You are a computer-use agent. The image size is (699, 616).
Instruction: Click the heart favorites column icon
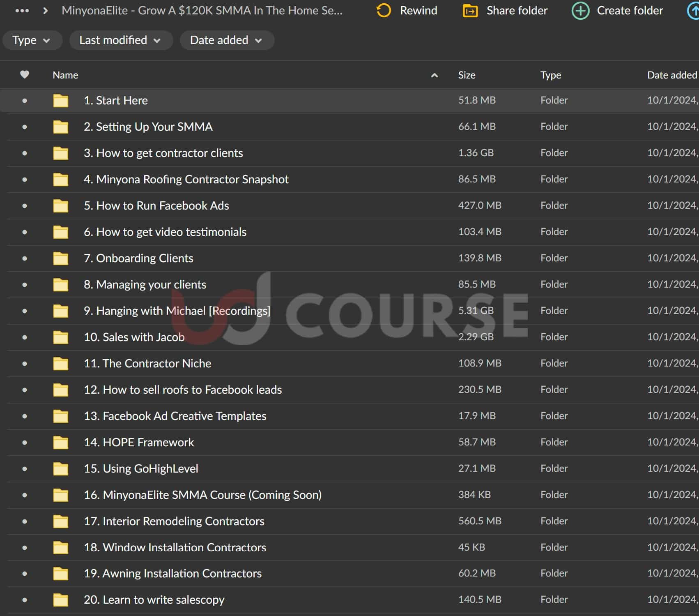[x=25, y=75]
